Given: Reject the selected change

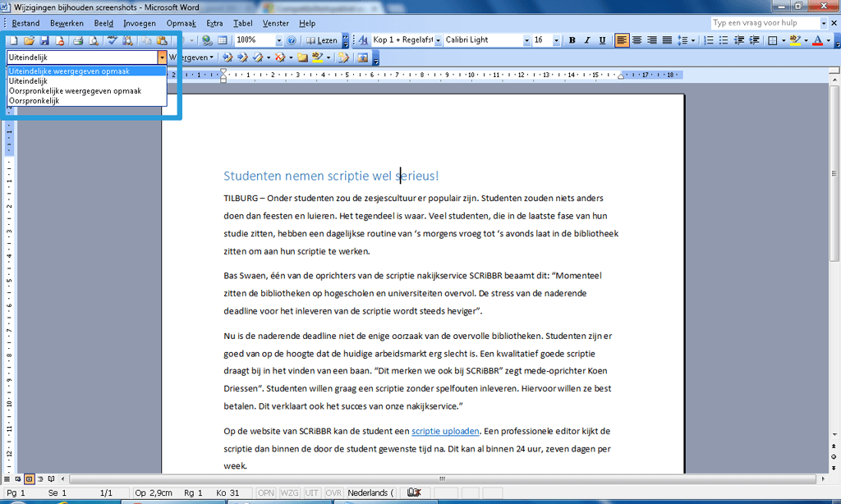Looking at the screenshot, I should 279,57.
